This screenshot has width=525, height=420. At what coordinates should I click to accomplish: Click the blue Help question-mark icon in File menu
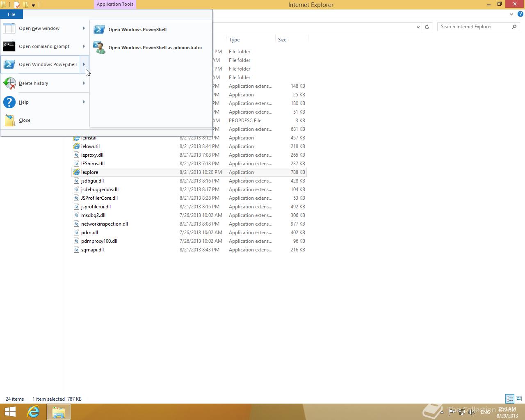pos(9,102)
